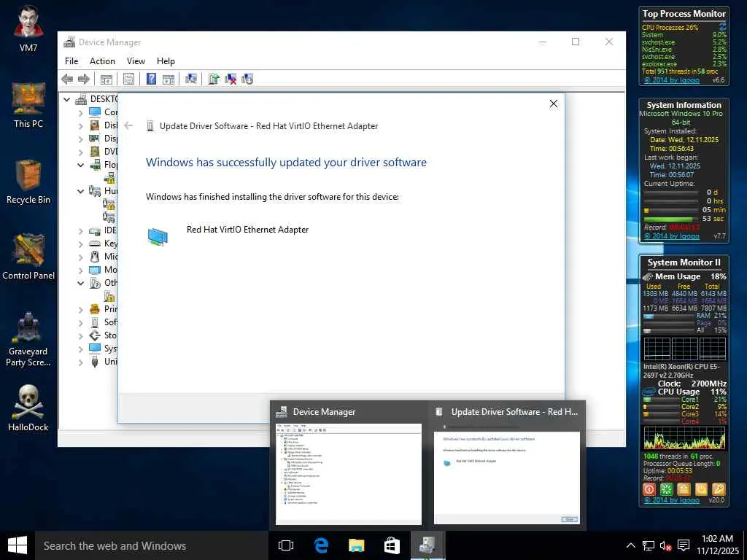Open the VM7 desktop icon
747x560 pixels.
28,28
